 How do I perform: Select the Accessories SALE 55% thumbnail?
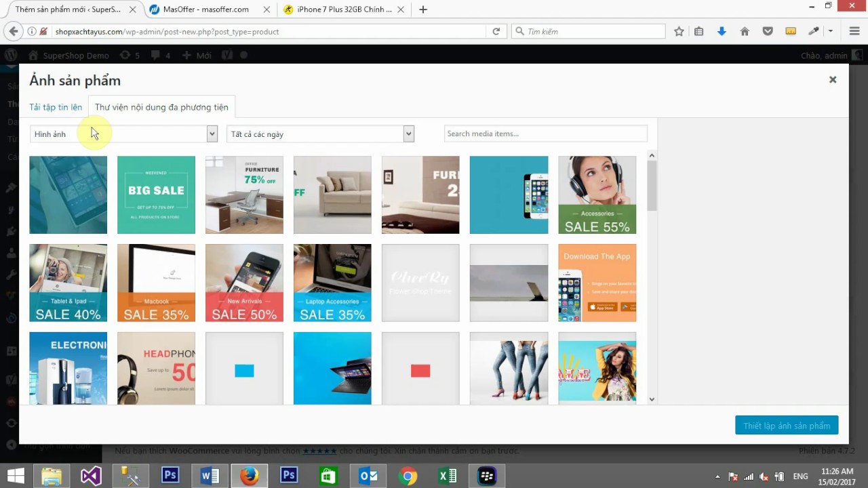tap(597, 195)
